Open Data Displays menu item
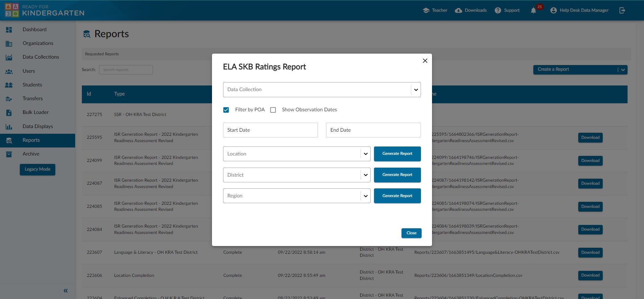Screen dimensions: 644x299 coord(38,126)
